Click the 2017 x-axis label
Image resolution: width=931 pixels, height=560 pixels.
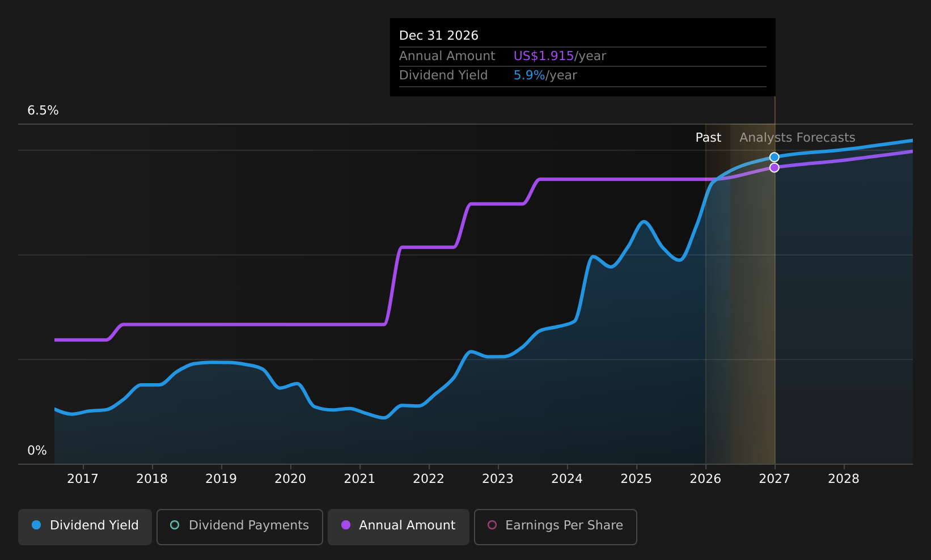(83, 479)
